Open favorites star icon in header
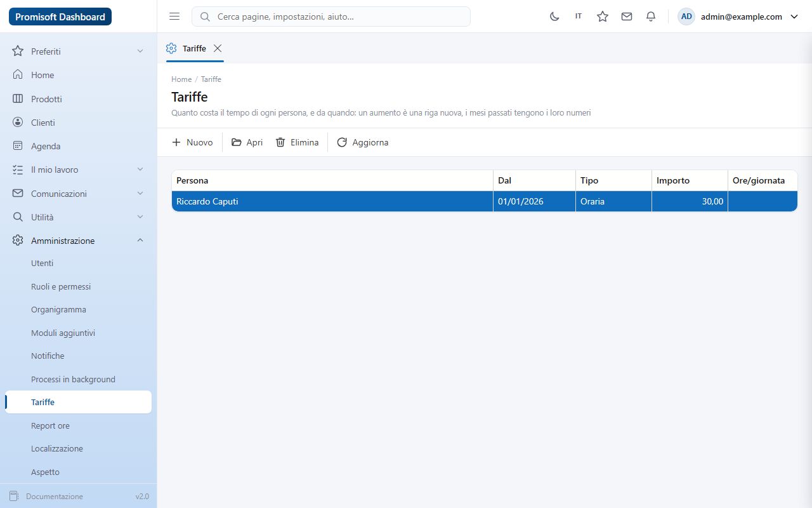 (603, 17)
